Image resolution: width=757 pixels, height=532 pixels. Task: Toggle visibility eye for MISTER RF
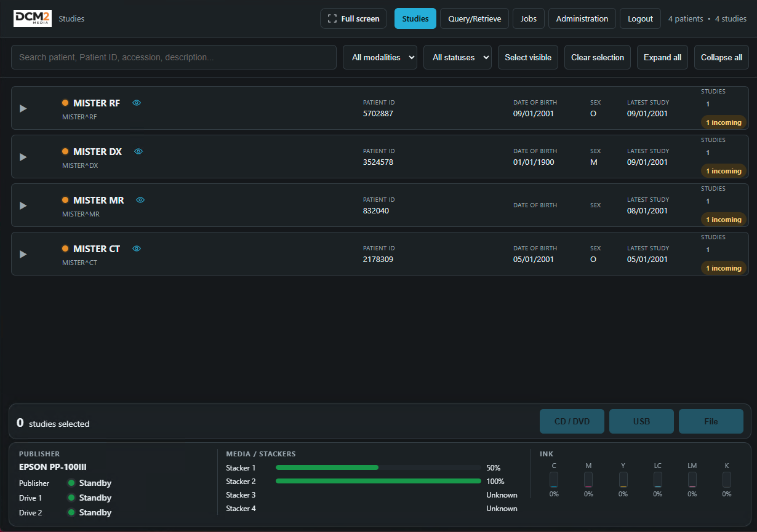137,103
